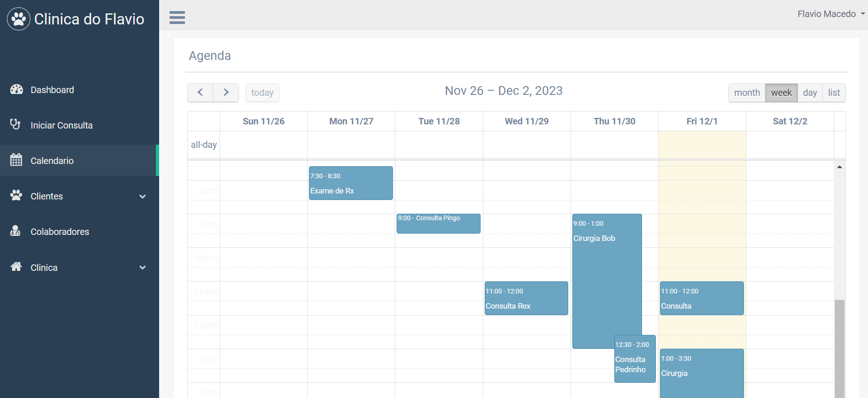This screenshot has height=398, width=868.
Task: Open the Exame de Rx event
Action: pos(351,183)
